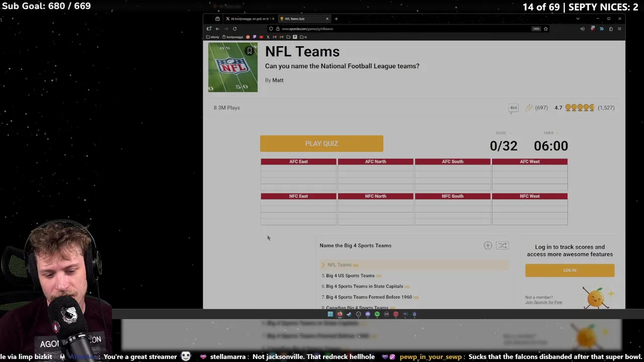The image size is (644, 362).
Task: Open the browser hamburger menu
Action: tap(619, 29)
